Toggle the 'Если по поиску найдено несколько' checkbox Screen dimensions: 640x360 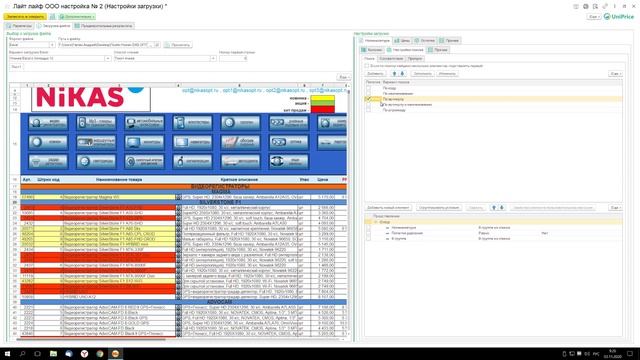[x=367, y=66]
